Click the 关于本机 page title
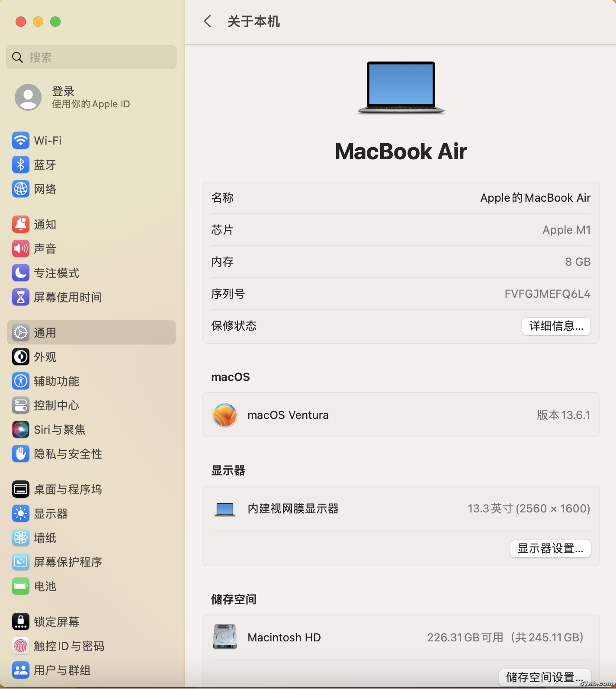Viewport: 616px width, 689px height. pos(254,21)
